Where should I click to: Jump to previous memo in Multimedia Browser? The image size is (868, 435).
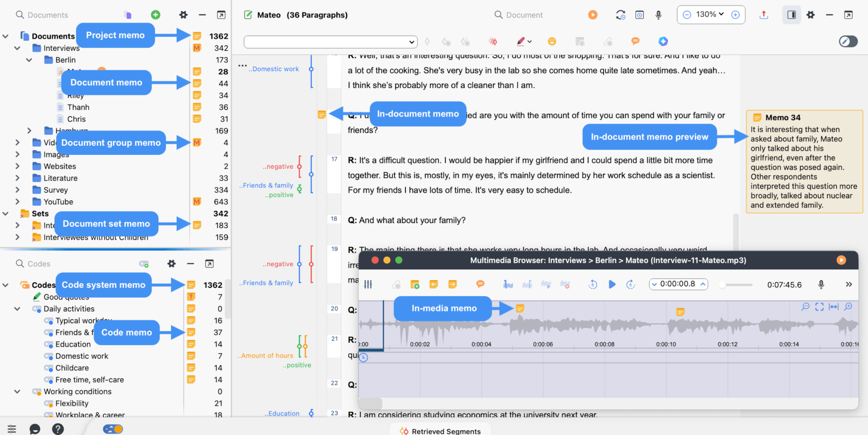click(434, 285)
